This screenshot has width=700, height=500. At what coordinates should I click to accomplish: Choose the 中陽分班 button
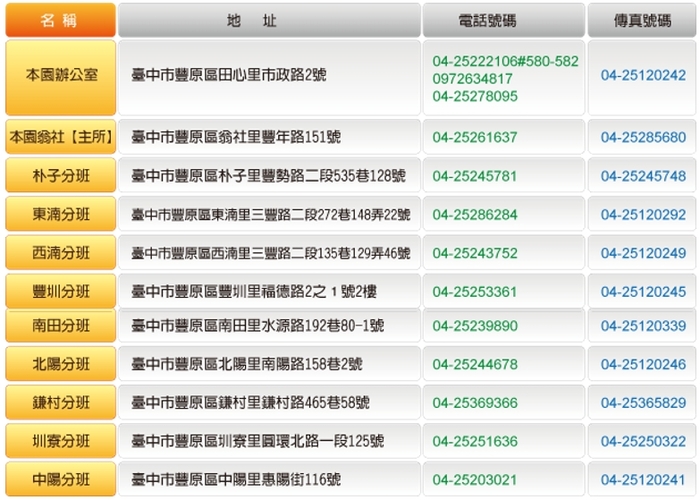coord(61,480)
